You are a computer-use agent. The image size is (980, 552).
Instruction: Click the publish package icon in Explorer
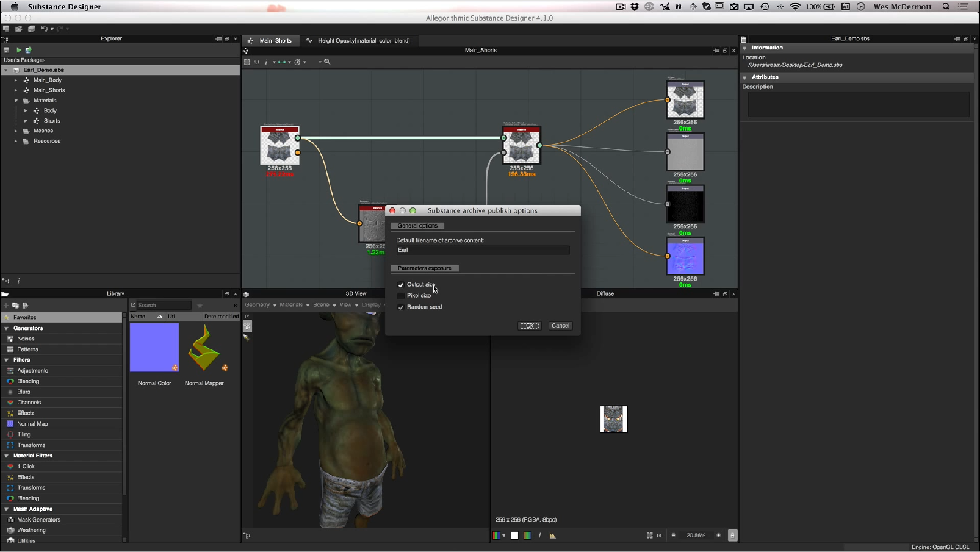29,50
